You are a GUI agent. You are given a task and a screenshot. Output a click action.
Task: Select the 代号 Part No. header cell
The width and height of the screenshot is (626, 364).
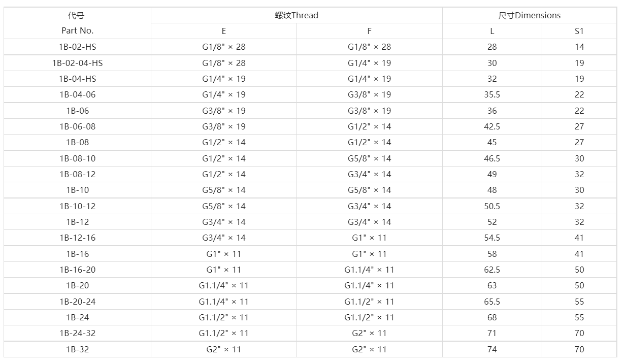tap(77, 23)
